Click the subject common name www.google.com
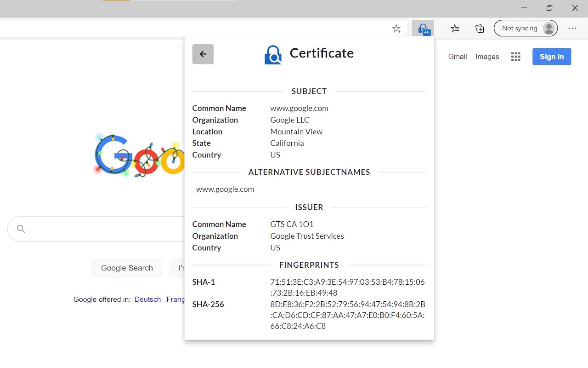The image size is (588, 368). click(x=299, y=108)
